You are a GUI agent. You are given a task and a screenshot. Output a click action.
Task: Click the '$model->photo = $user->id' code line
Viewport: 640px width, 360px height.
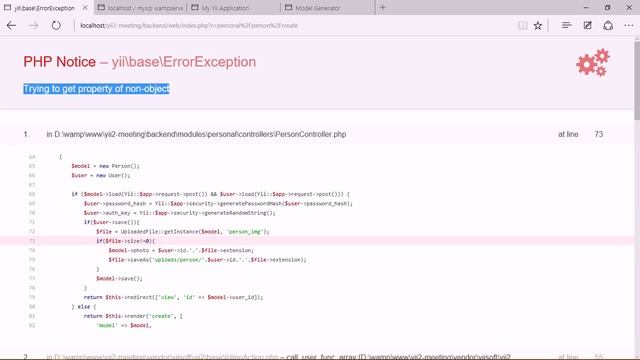click(x=181, y=250)
